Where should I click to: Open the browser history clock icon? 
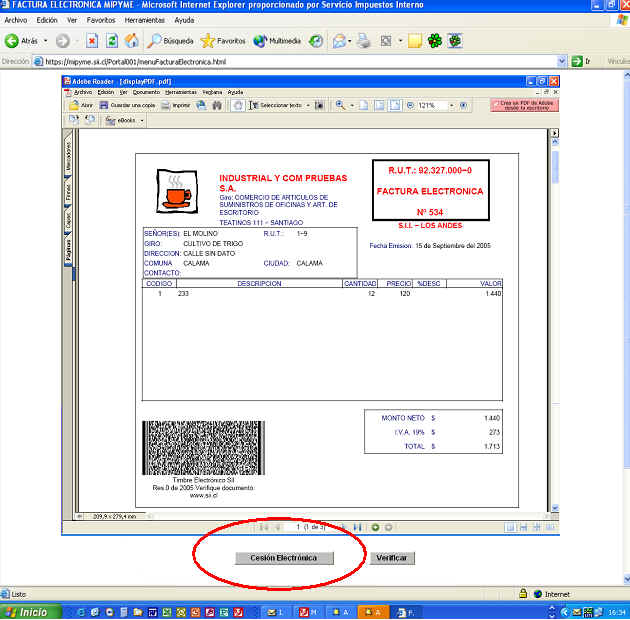[316, 41]
